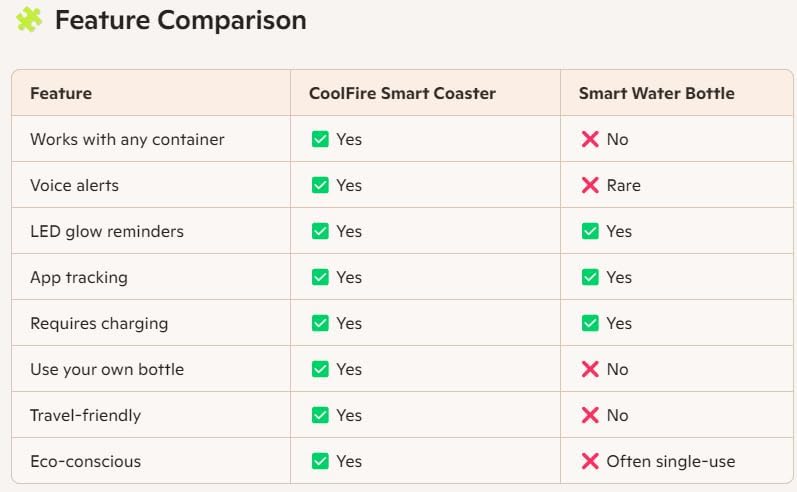Click red X in Travel-friendly row
The height and width of the screenshot is (492, 797).
590,415
